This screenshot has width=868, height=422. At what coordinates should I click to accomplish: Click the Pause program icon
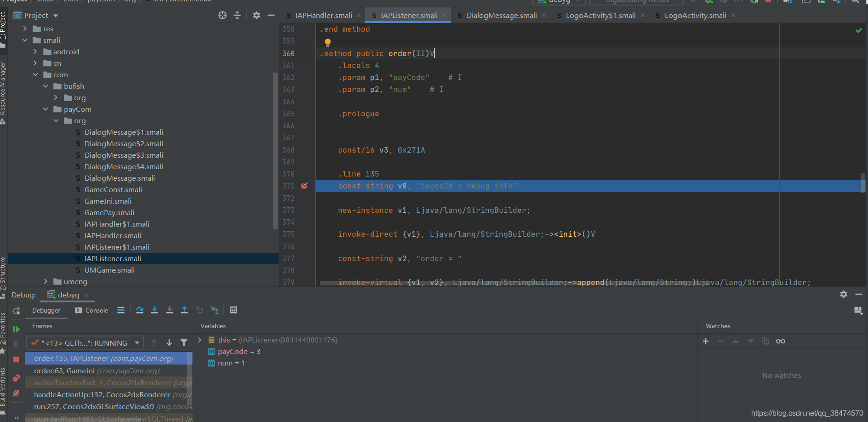click(x=16, y=344)
